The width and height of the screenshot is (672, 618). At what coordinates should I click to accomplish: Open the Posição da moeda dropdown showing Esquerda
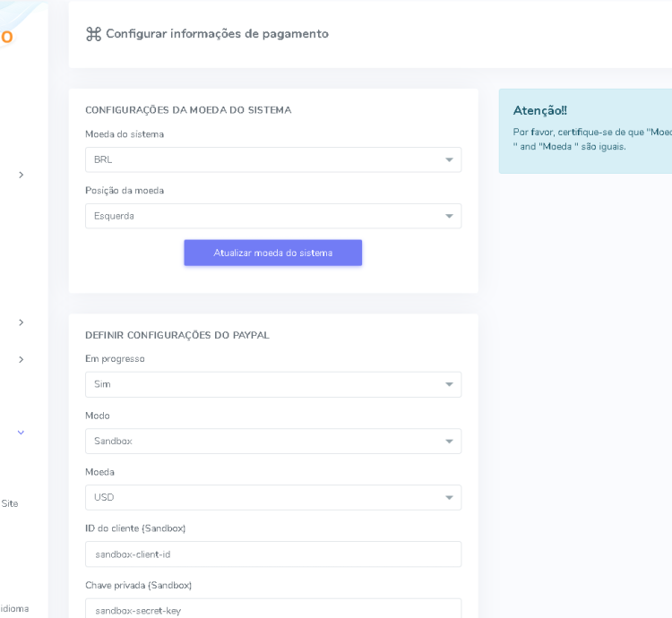(272, 216)
